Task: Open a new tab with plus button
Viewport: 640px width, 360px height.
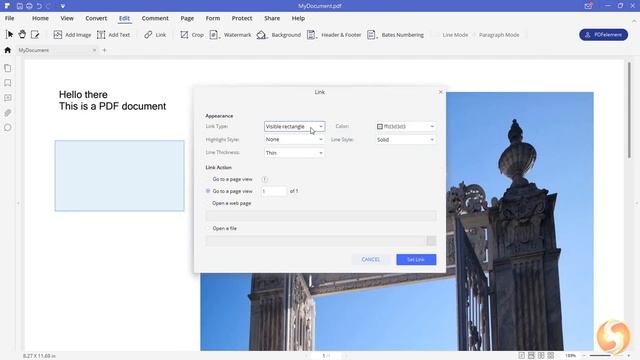Action: (104, 50)
